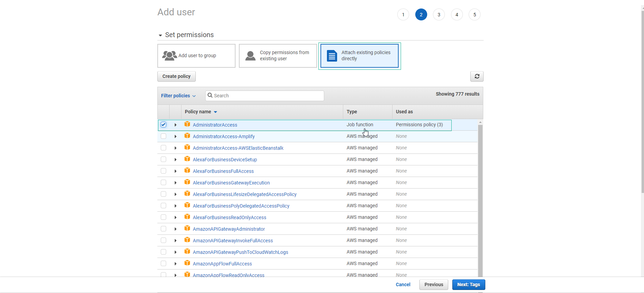Go to wizard step 5
This screenshot has width=644, height=293.
pos(474,15)
